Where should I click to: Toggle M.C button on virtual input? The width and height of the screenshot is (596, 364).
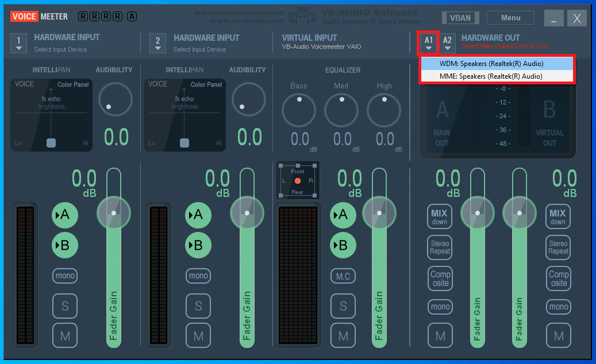click(343, 276)
